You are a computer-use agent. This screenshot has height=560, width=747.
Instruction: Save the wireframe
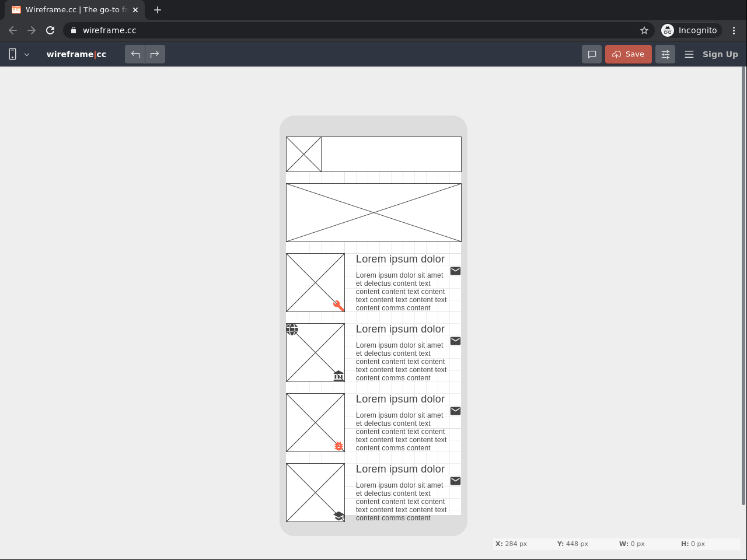[629, 54]
